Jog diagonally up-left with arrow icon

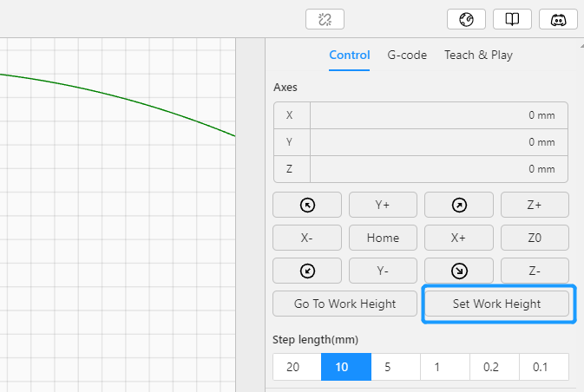point(307,205)
